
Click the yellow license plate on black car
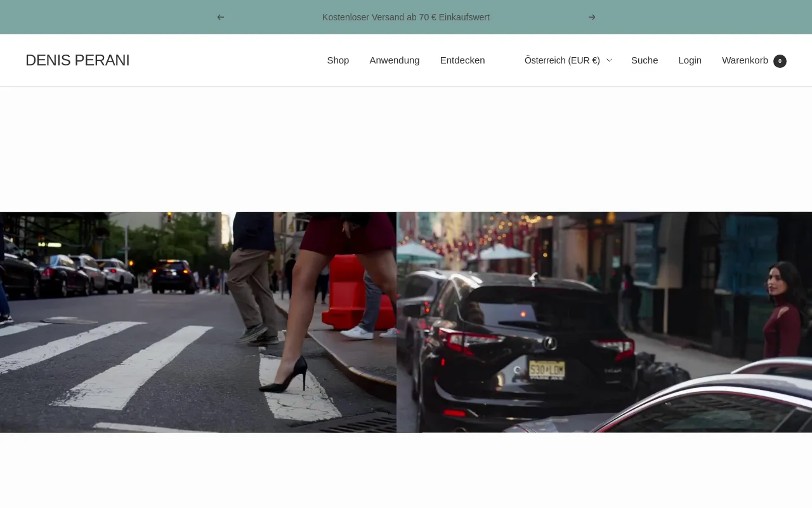(x=547, y=370)
